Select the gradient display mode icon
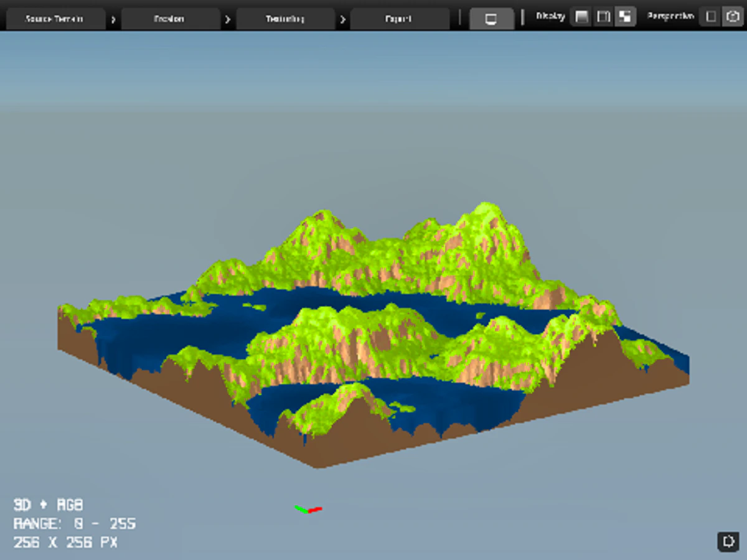The width and height of the screenshot is (747, 560). tap(581, 17)
